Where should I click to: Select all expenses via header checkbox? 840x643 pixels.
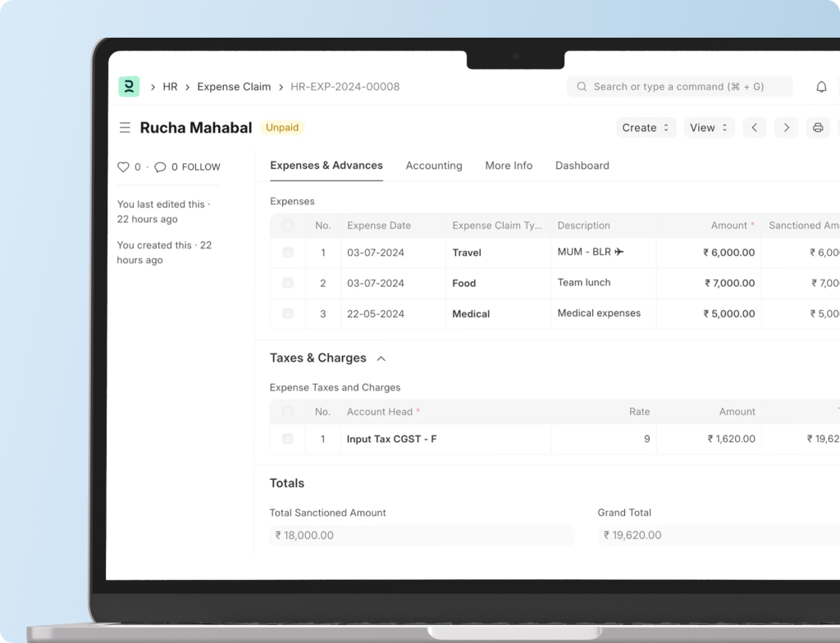pos(288,225)
